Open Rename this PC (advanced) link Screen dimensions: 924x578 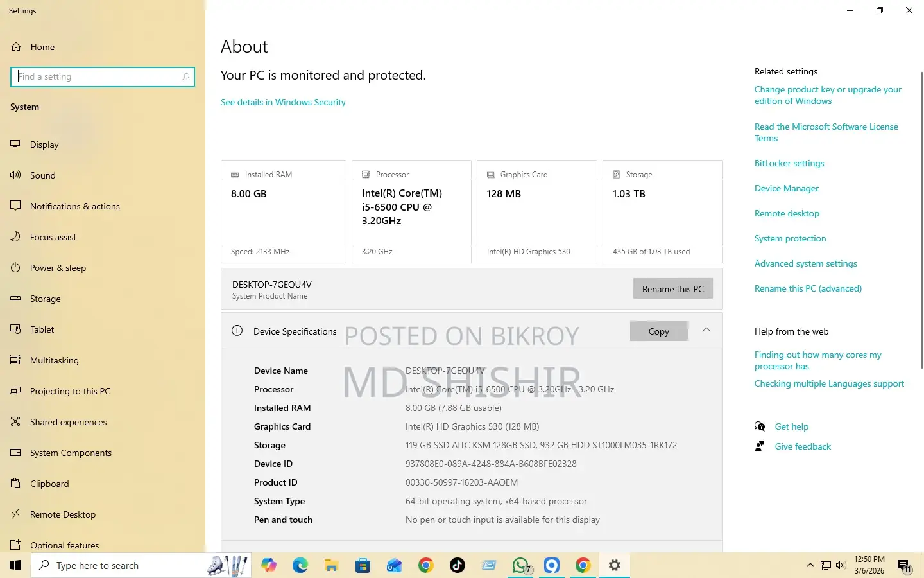click(808, 288)
